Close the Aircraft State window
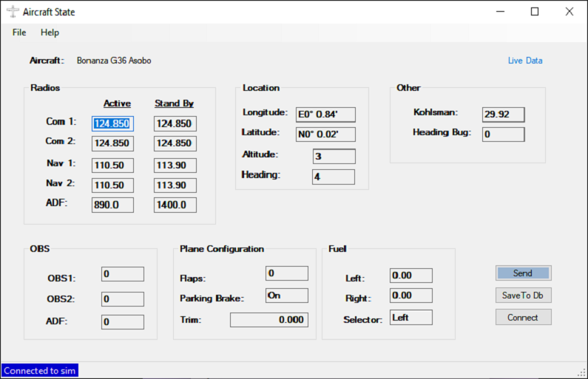This screenshot has width=588, height=379. coord(570,12)
